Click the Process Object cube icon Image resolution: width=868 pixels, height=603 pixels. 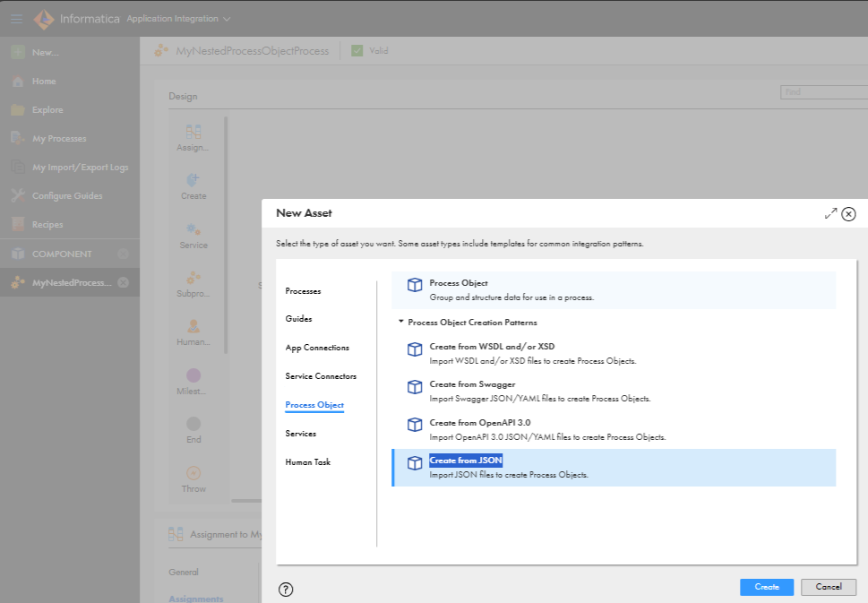pos(415,285)
